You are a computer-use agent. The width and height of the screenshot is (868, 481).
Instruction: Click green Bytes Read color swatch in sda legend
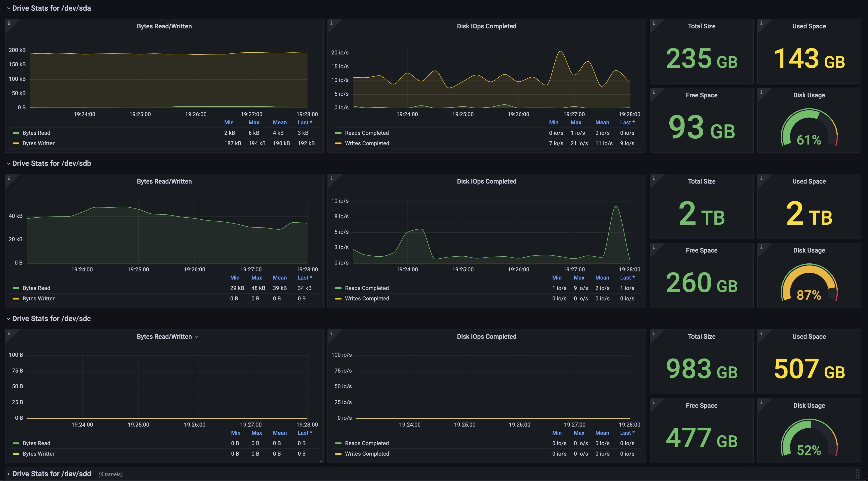point(15,133)
